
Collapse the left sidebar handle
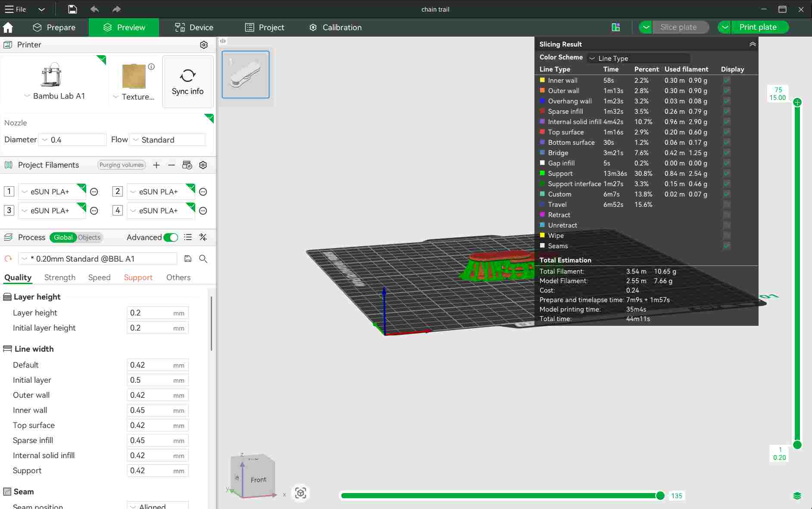pyautogui.click(x=223, y=41)
